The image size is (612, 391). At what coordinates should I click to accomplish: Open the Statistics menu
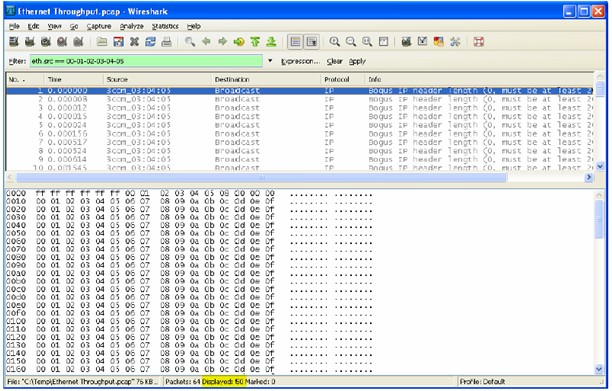click(165, 26)
